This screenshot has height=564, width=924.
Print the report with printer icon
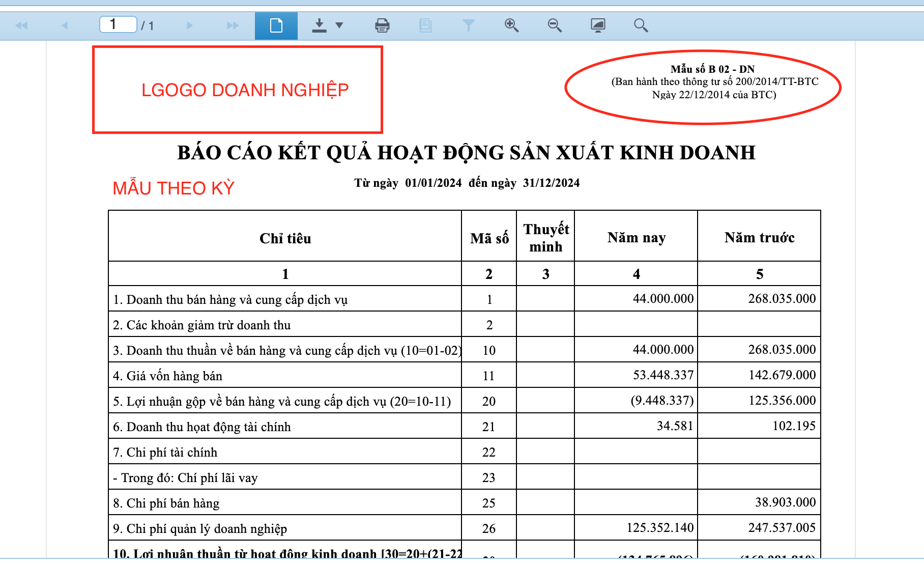point(382,25)
